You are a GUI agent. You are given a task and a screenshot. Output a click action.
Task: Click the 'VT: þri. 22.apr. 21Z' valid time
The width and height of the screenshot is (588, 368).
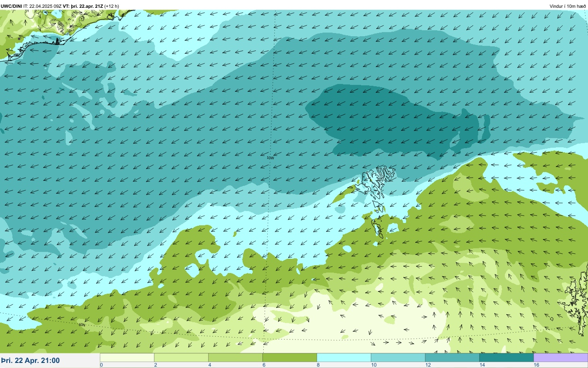pyautogui.click(x=83, y=6)
